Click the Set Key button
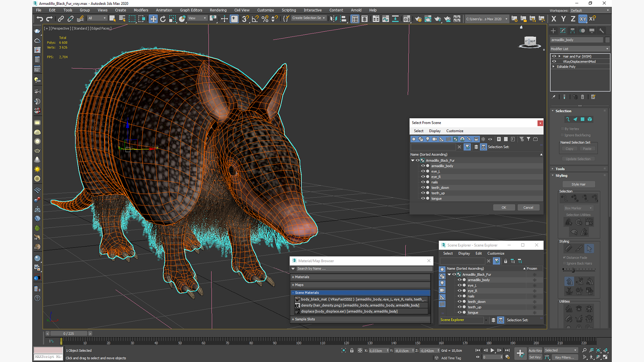Image resolution: width=644 pixels, height=362 pixels. 535,357
